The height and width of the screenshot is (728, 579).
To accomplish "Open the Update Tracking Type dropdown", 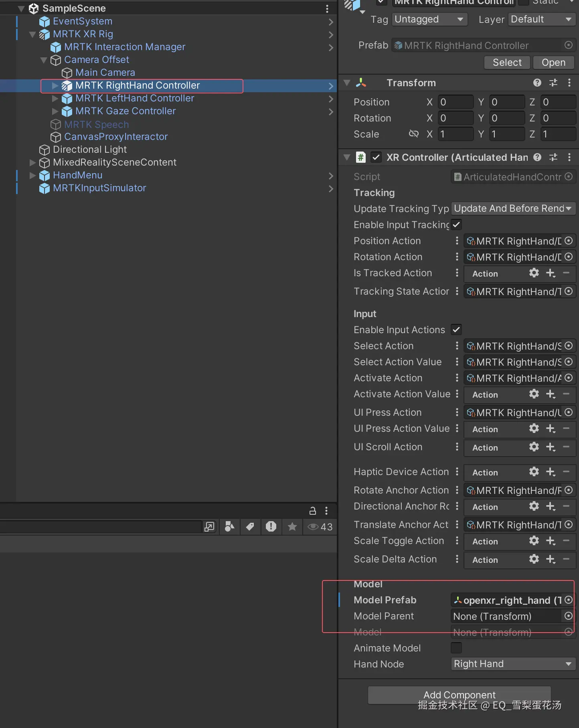I will pyautogui.click(x=513, y=208).
